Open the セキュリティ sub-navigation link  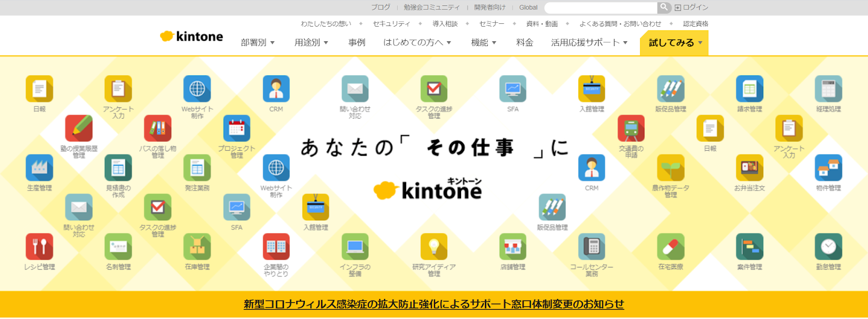[392, 24]
